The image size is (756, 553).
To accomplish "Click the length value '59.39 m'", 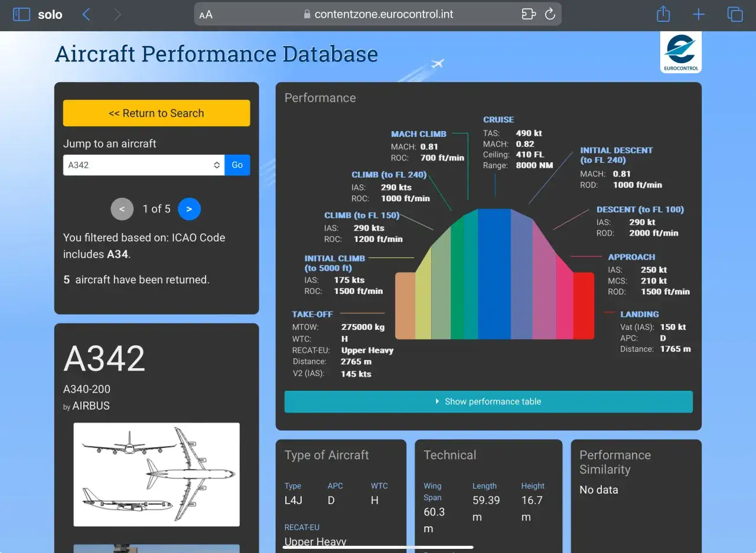I will point(486,508).
